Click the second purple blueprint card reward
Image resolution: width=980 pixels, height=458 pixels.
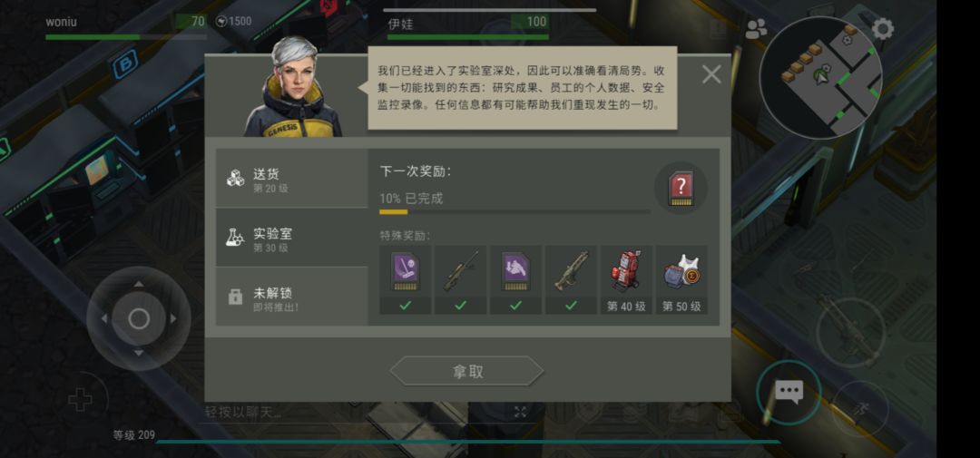tap(515, 279)
